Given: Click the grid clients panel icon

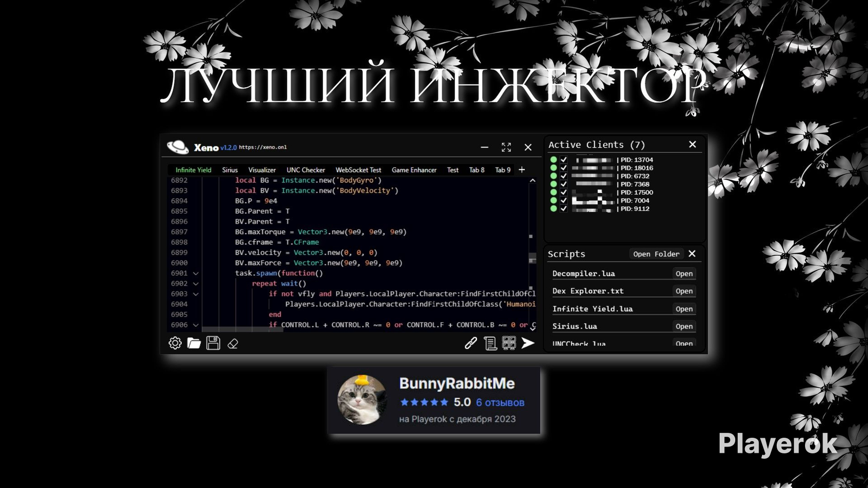Looking at the screenshot, I should (509, 343).
